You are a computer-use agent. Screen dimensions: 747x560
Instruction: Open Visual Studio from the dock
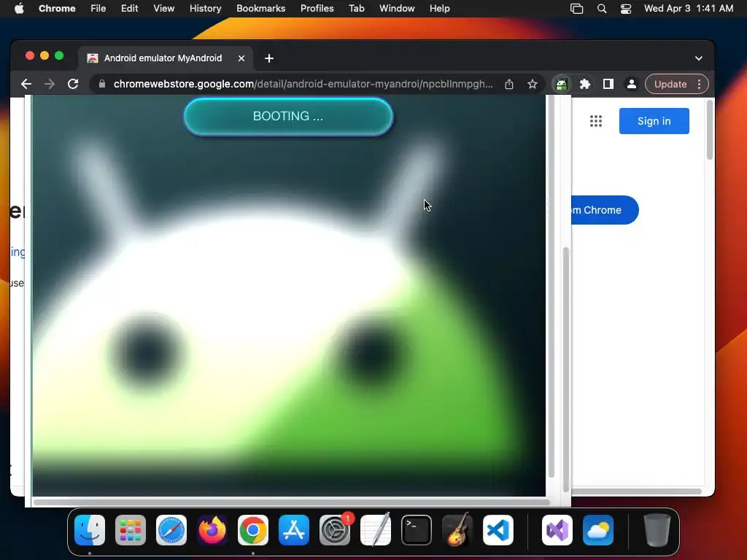[557, 530]
